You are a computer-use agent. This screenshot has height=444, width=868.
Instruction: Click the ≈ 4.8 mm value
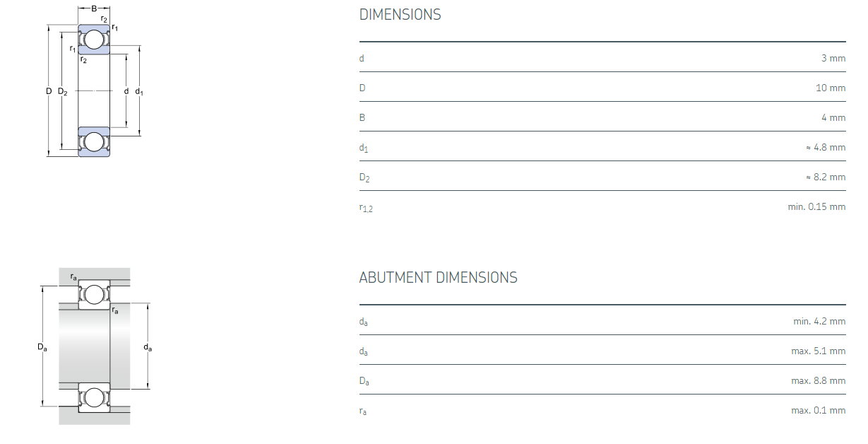tap(825, 148)
